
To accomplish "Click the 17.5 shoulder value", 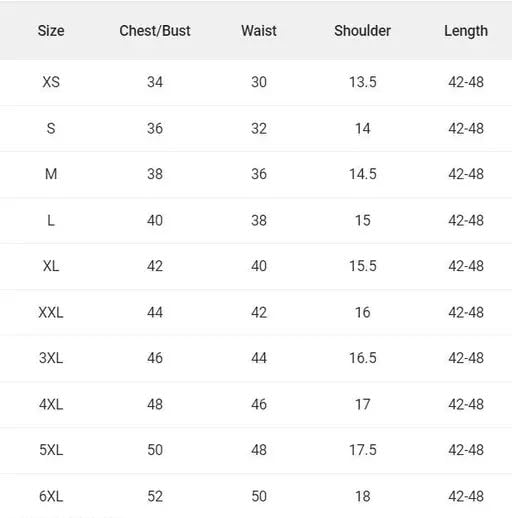I will [363, 450].
